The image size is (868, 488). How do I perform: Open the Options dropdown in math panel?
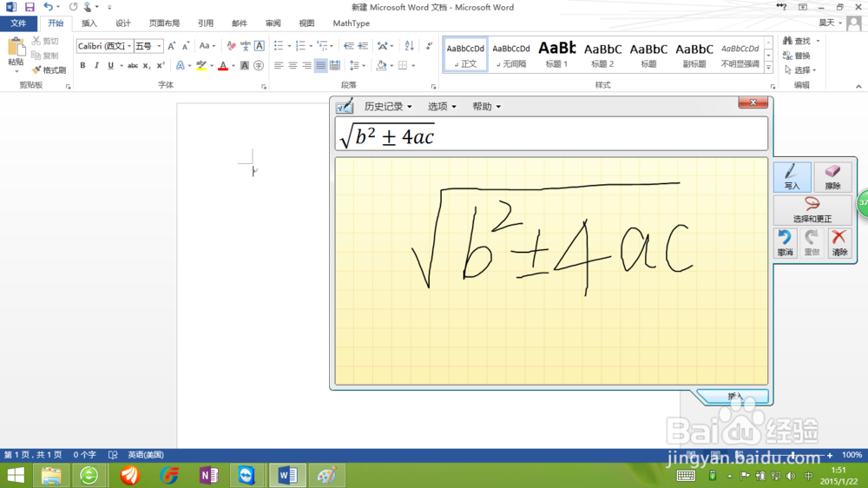pyautogui.click(x=442, y=106)
